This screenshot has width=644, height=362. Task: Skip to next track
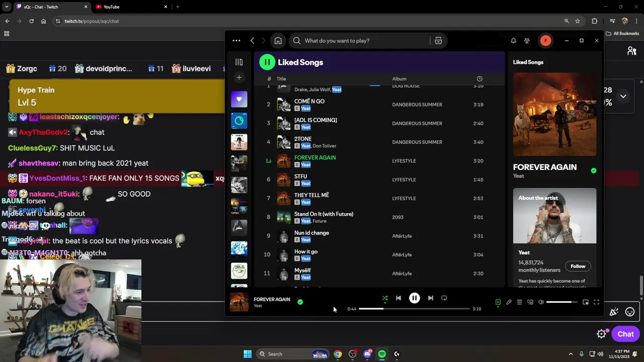point(431,298)
